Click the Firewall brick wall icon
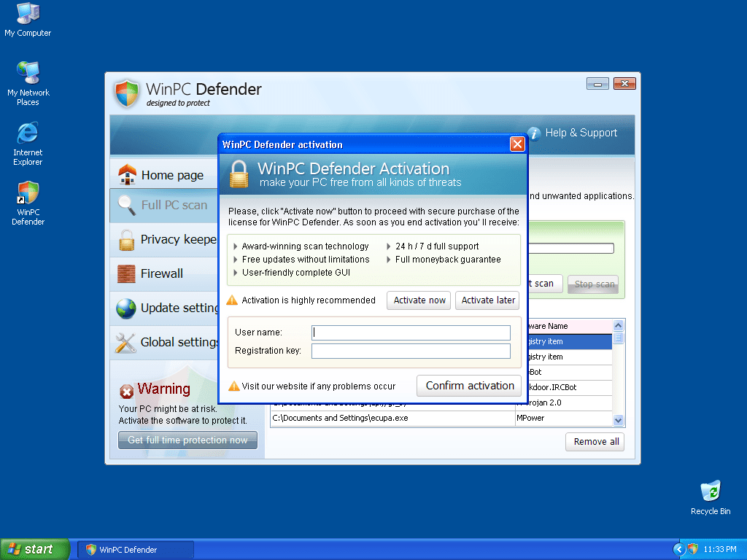Image resolution: width=747 pixels, height=560 pixels. [x=127, y=273]
